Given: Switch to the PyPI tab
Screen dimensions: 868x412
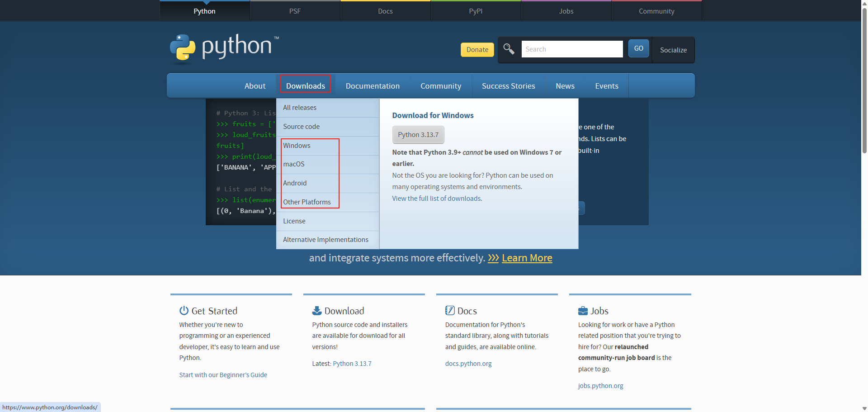Looking at the screenshot, I should click(476, 10).
